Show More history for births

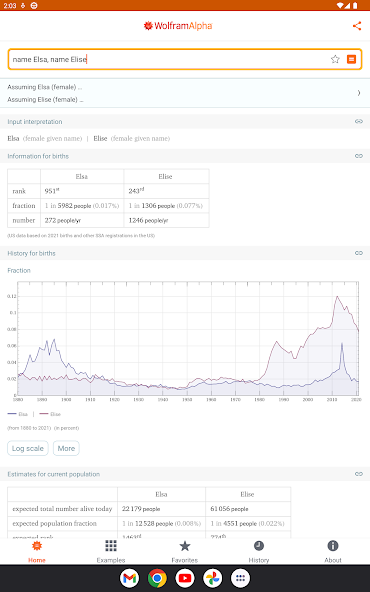click(66, 448)
